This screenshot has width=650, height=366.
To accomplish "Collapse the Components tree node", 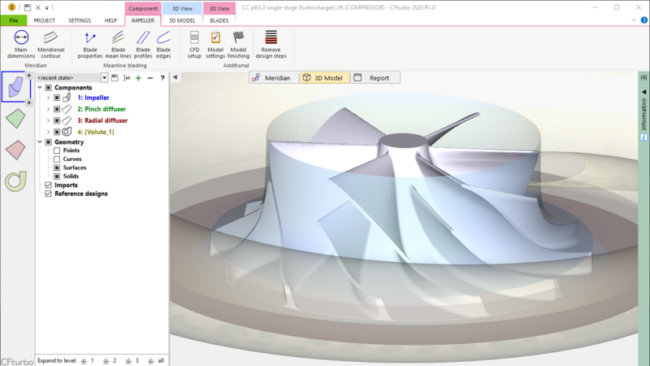I will [40, 87].
